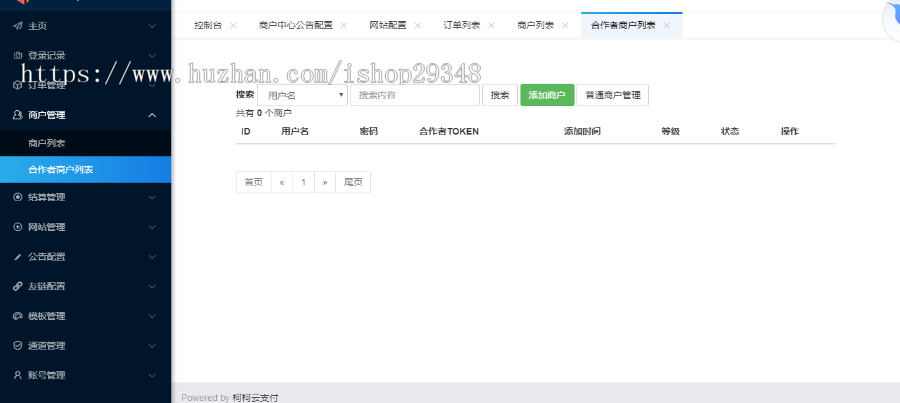Click the green 添加商户 button
The height and width of the screenshot is (403, 900).
tap(547, 95)
